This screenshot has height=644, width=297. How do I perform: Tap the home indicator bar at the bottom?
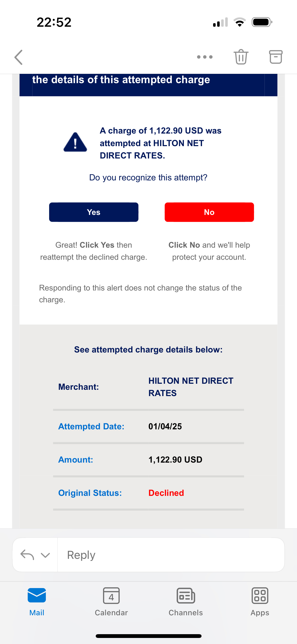pos(149,636)
